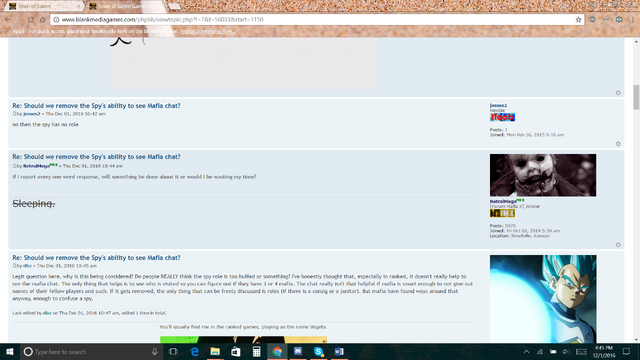Click the "Import bookmarks now" link

pyautogui.click(x=206, y=31)
